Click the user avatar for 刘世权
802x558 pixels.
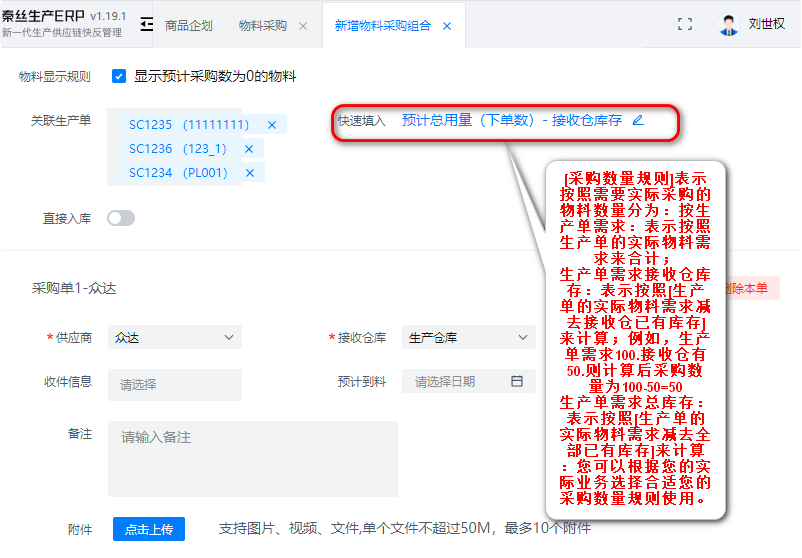729,26
